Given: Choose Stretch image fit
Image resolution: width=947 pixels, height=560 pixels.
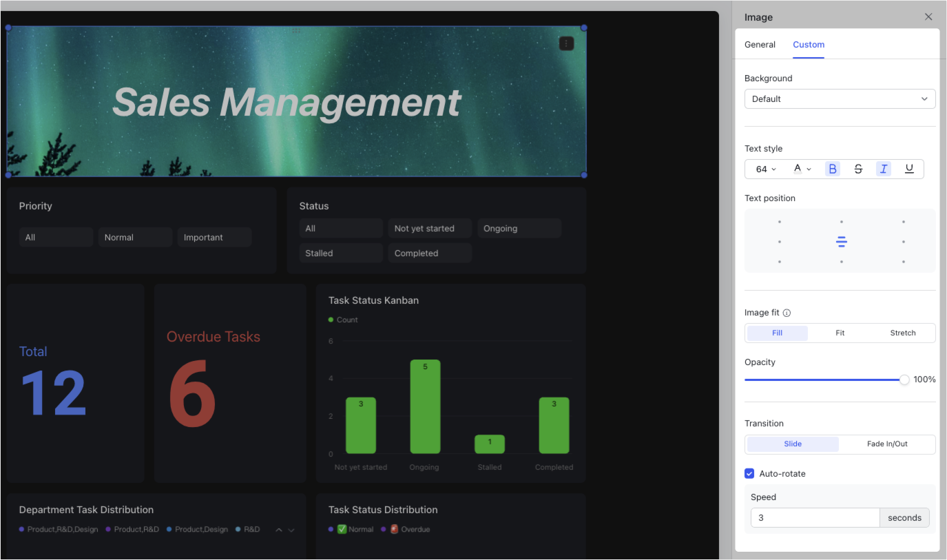Looking at the screenshot, I should pyautogui.click(x=902, y=333).
